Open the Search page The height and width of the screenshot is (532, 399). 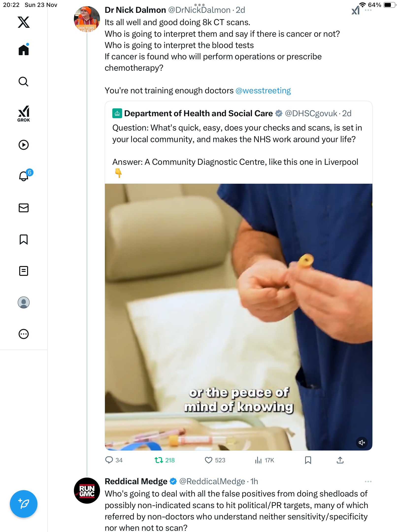24,82
